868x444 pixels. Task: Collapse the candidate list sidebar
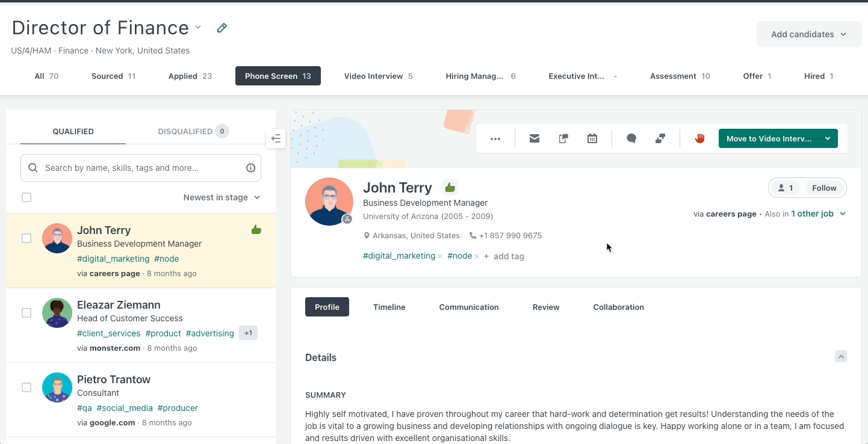click(276, 138)
